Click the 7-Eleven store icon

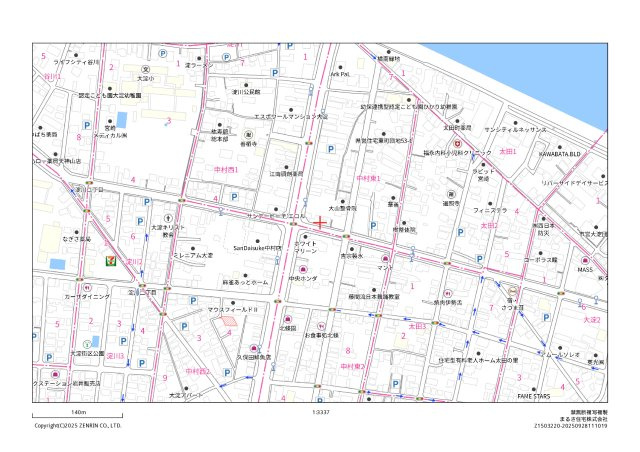pyautogui.click(x=112, y=258)
